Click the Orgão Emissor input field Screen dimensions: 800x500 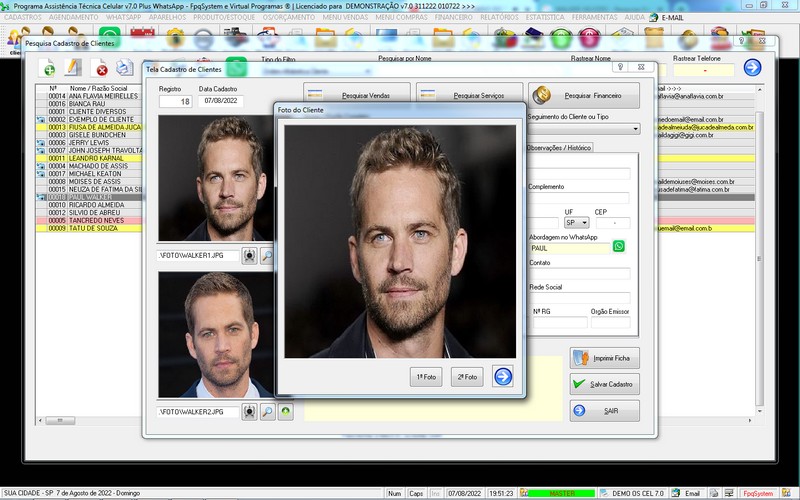click(x=610, y=322)
